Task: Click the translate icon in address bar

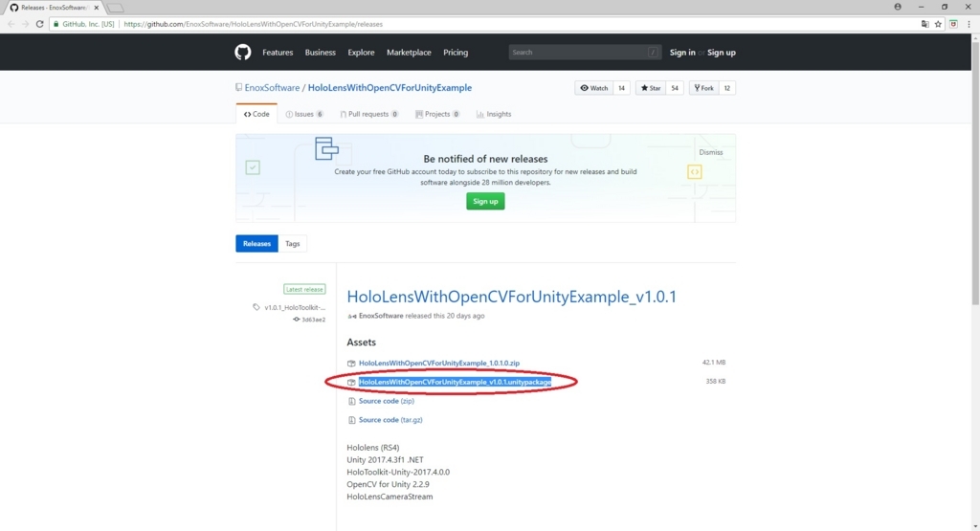Action: pyautogui.click(x=925, y=24)
